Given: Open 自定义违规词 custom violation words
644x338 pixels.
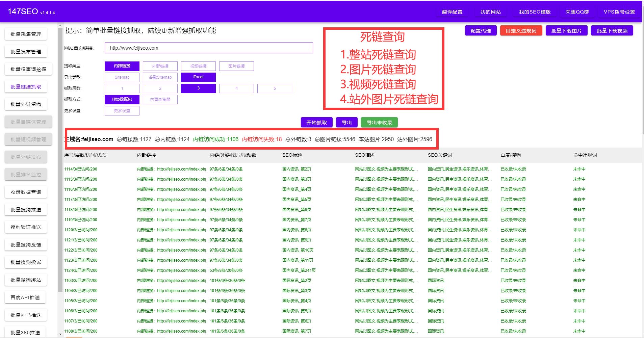Looking at the screenshot, I should click(521, 30).
